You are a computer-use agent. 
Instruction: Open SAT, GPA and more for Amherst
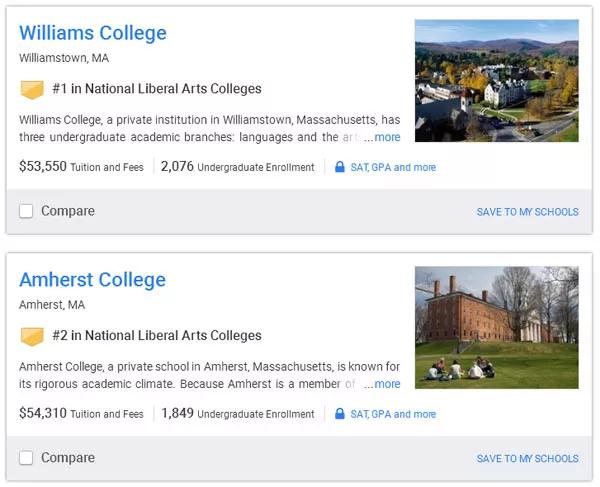(x=393, y=414)
